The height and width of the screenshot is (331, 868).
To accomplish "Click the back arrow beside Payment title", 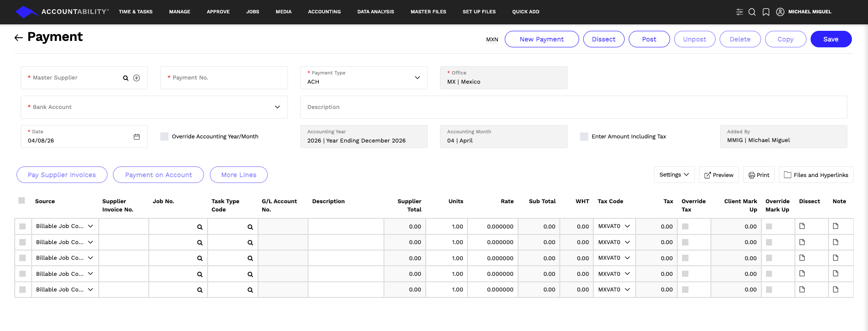I will click(x=18, y=38).
